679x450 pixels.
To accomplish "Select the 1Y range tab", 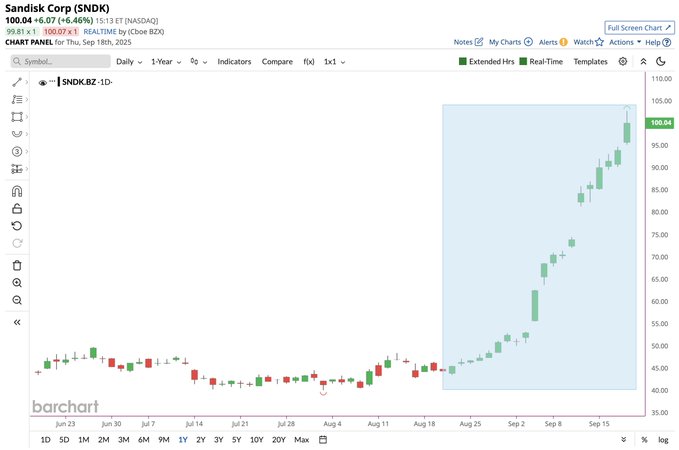I will pyautogui.click(x=183, y=440).
